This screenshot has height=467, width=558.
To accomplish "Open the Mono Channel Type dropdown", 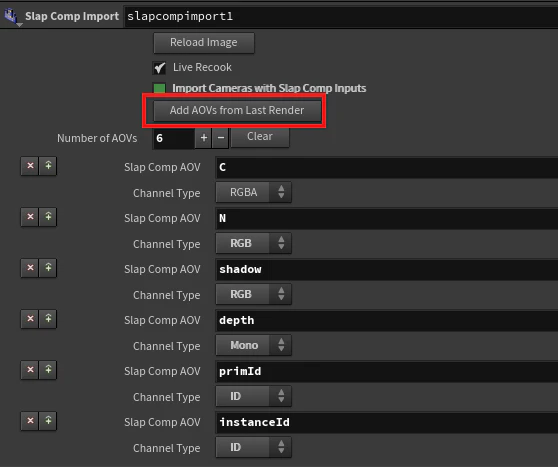I will 253,345.
